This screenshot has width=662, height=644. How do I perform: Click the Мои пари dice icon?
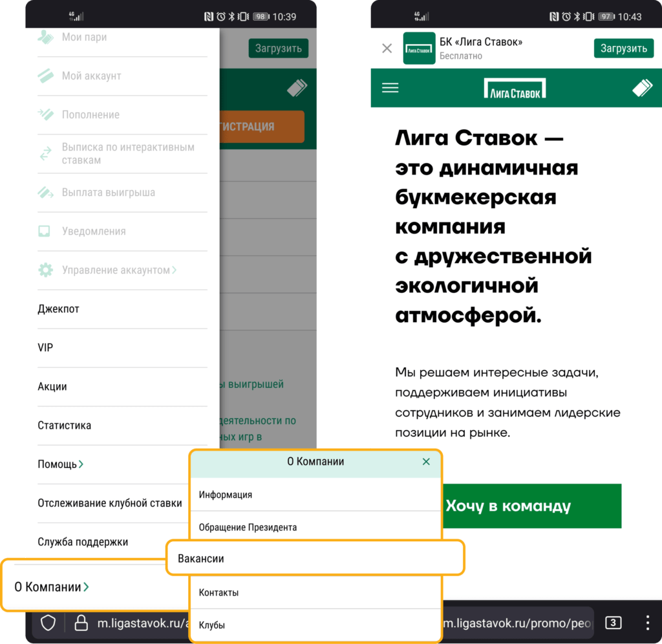point(45,37)
